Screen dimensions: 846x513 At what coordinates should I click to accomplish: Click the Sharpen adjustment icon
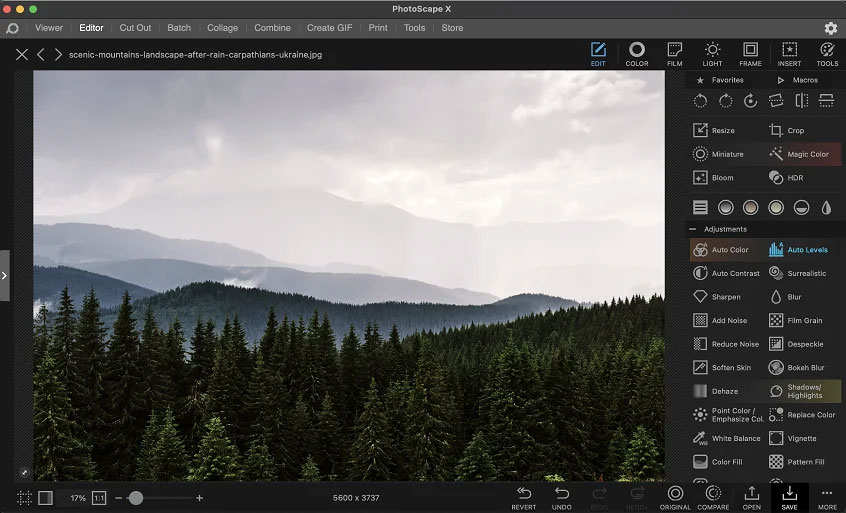tap(701, 297)
